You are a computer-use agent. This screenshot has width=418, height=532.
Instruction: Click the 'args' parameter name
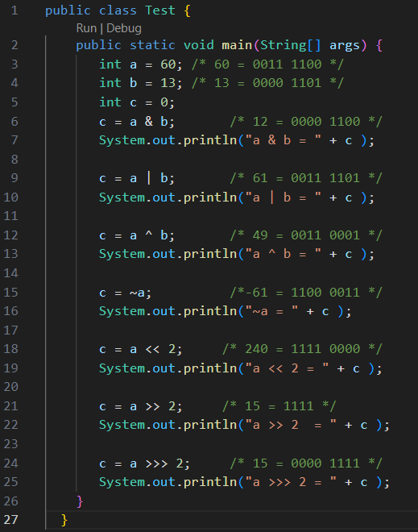345,45
